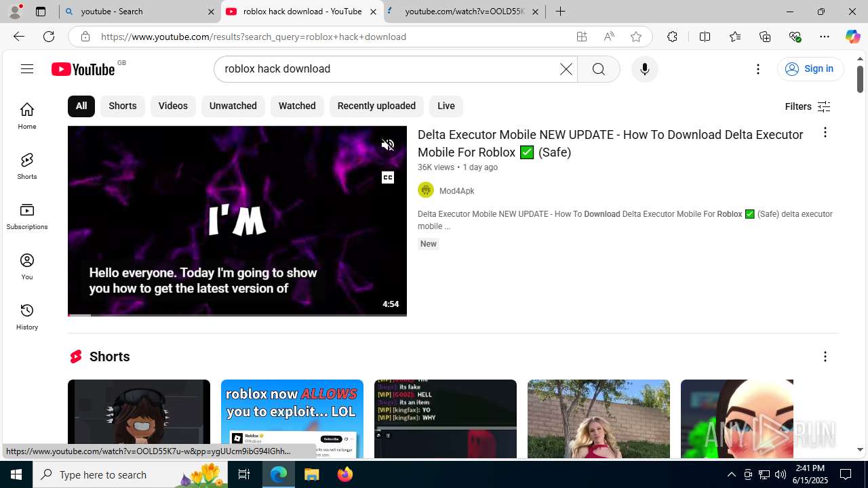Open Copilot sidebar
Screen dimensions: 868x488
[x=852, y=37]
